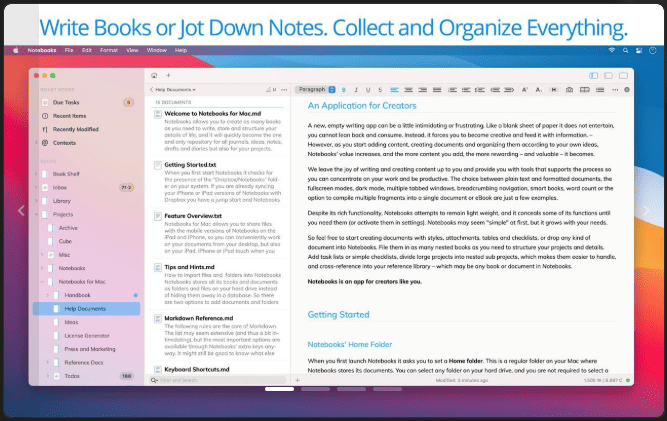Expand the Handbook book arrow
Screen dimensions: 667x421
pos(47,295)
